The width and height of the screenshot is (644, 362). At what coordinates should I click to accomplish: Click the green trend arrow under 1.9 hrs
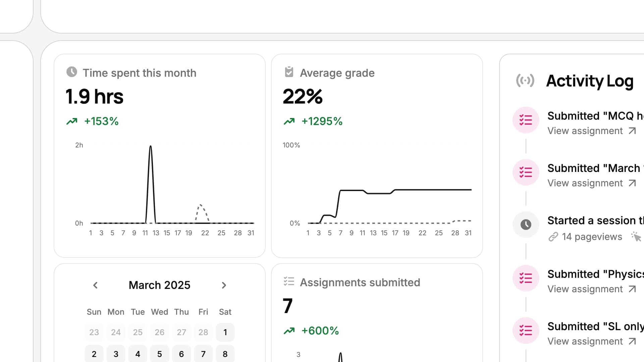click(x=71, y=121)
